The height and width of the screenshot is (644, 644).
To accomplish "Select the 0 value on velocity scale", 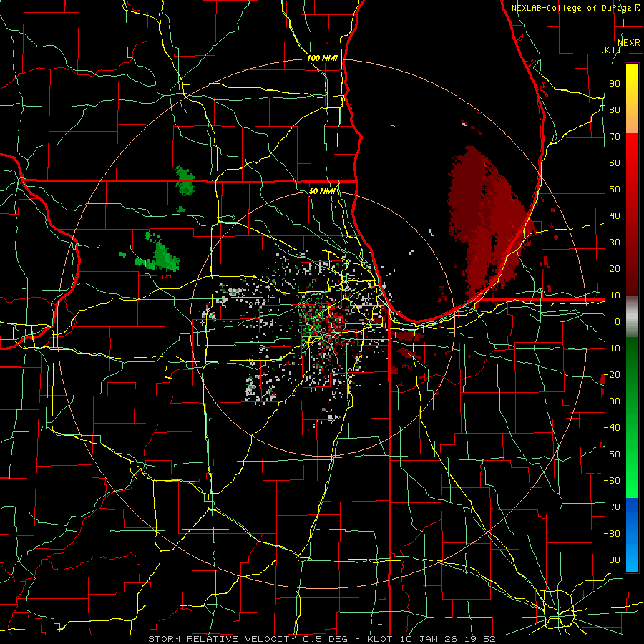I will point(618,321).
